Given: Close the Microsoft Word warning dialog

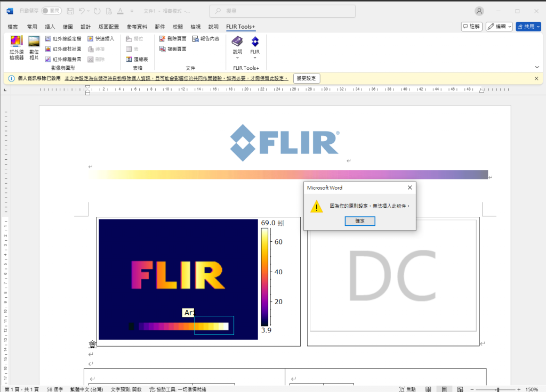Looking at the screenshot, I should 410,187.
